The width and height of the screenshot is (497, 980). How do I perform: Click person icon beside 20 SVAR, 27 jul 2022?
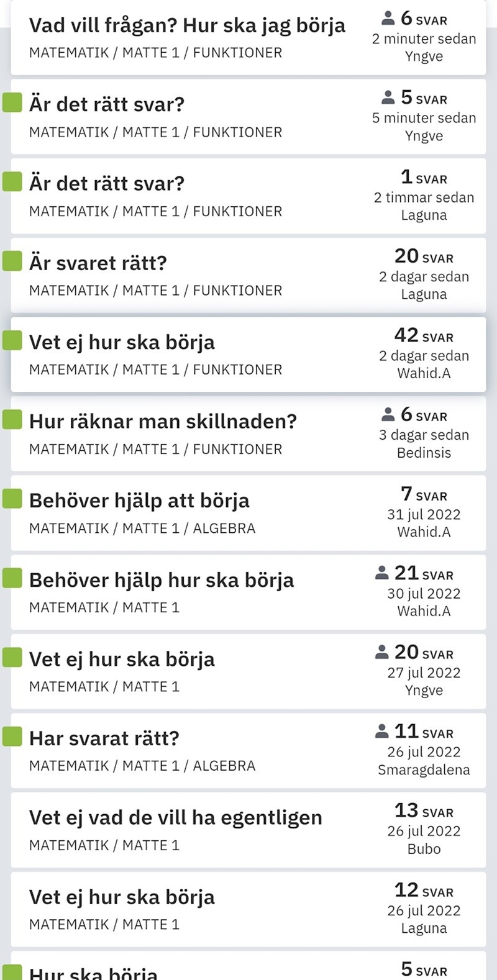click(x=381, y=652)
